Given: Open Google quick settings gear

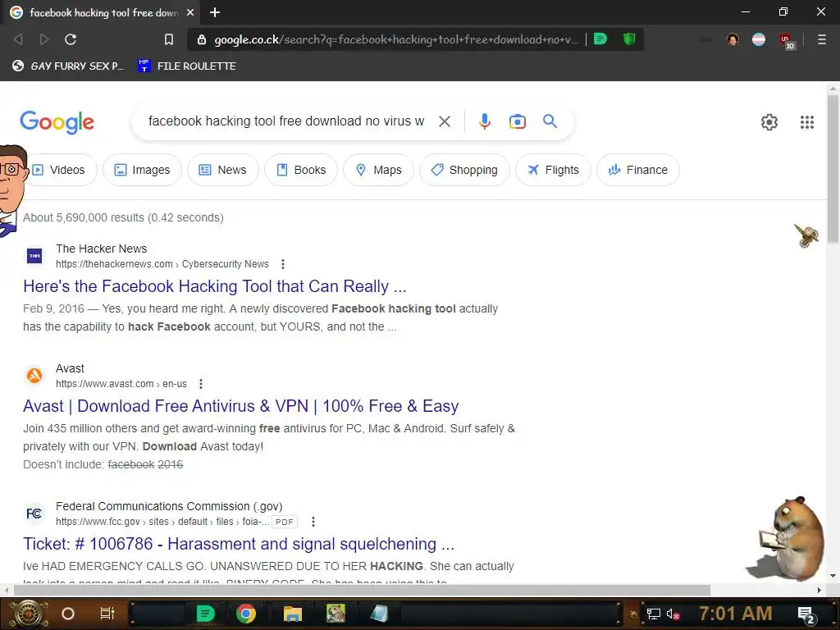Looking at the screenshot, I should (769, 122).
